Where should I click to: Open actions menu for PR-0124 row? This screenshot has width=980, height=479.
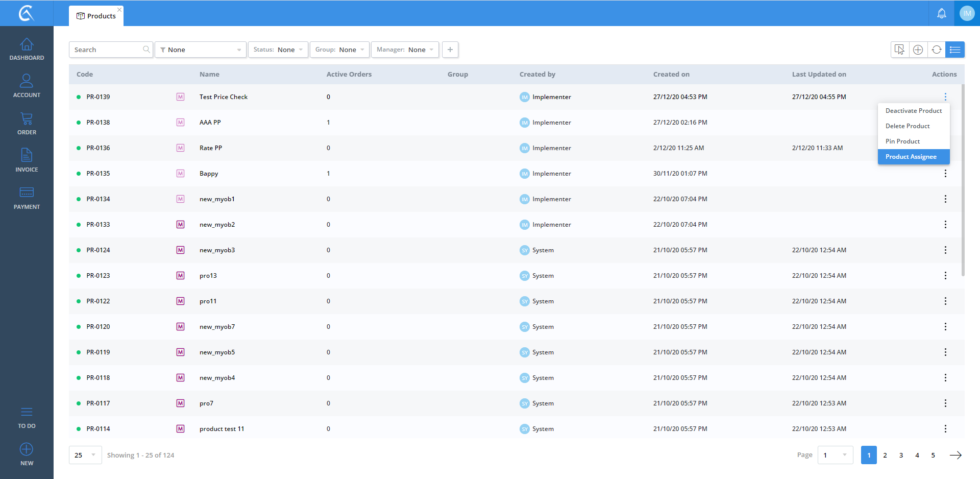click(945, 250)
